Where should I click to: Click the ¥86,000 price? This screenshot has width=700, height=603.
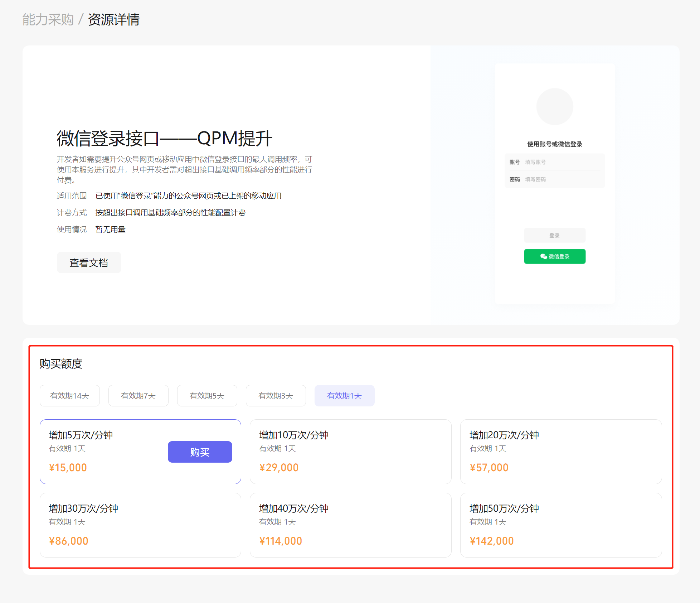point(69,541)
